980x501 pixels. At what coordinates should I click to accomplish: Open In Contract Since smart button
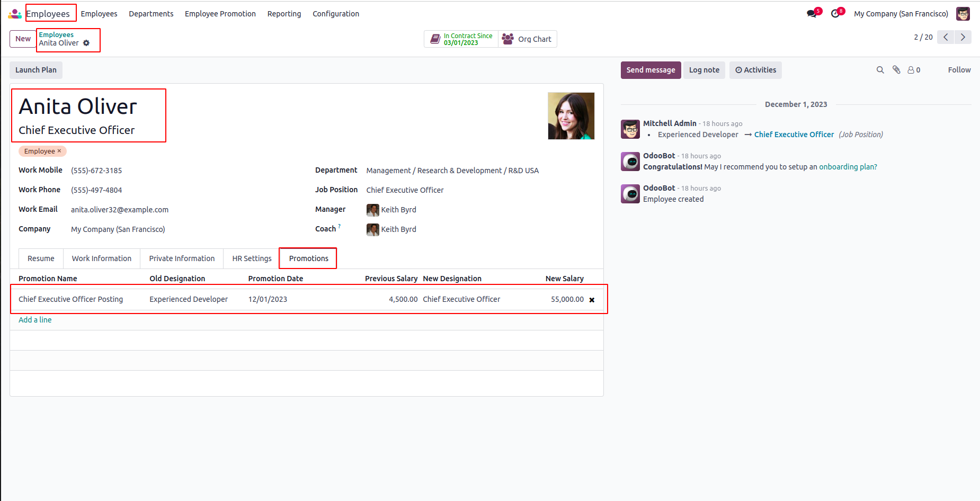461,39
